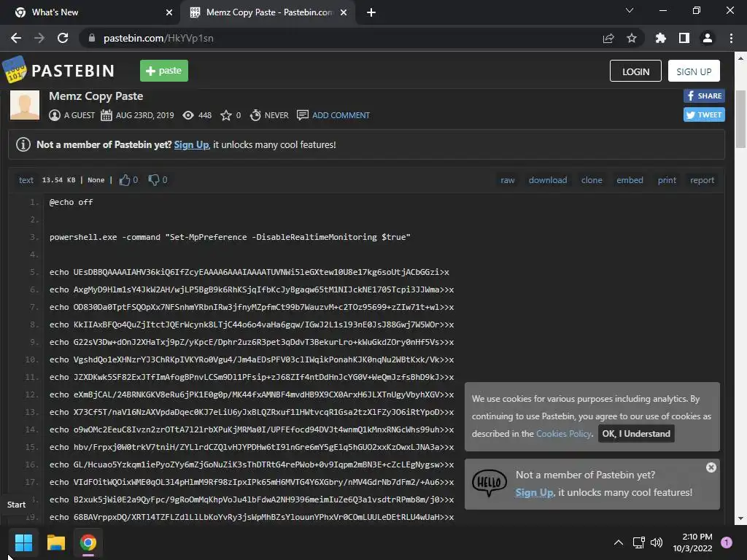The height and width of the screenshot is (560, 747).
Task: Click the site lock icon in address bar
Action: pyautogui.click(x=92, y=38)
